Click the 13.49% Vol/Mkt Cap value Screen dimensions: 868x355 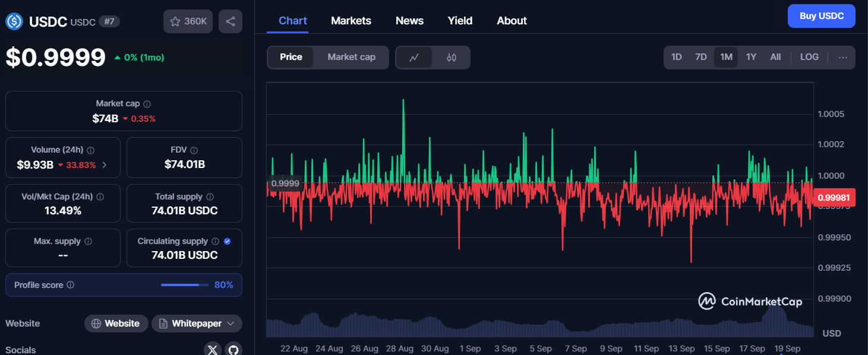point(63,211)
